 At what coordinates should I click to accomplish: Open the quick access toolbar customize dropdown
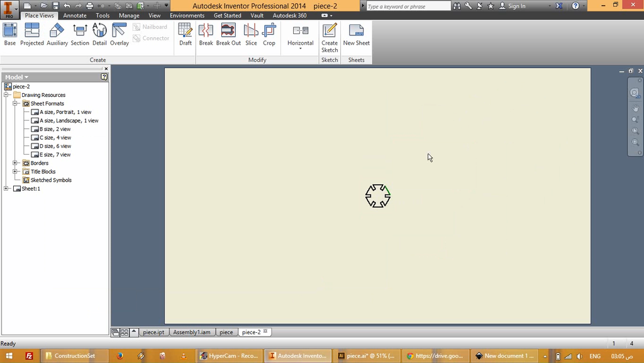[x=166, y=6]
